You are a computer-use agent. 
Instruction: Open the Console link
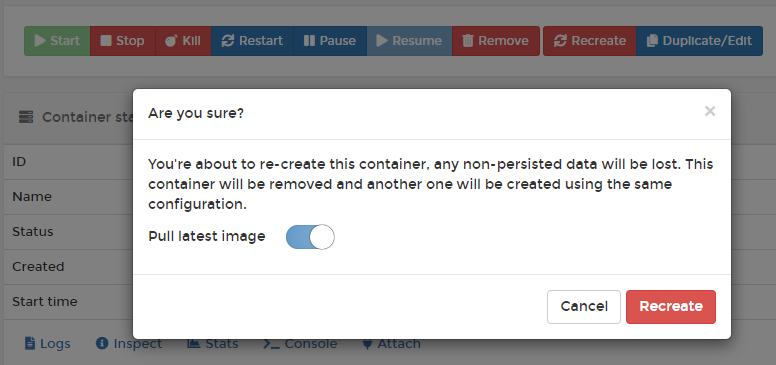[300, 344]
